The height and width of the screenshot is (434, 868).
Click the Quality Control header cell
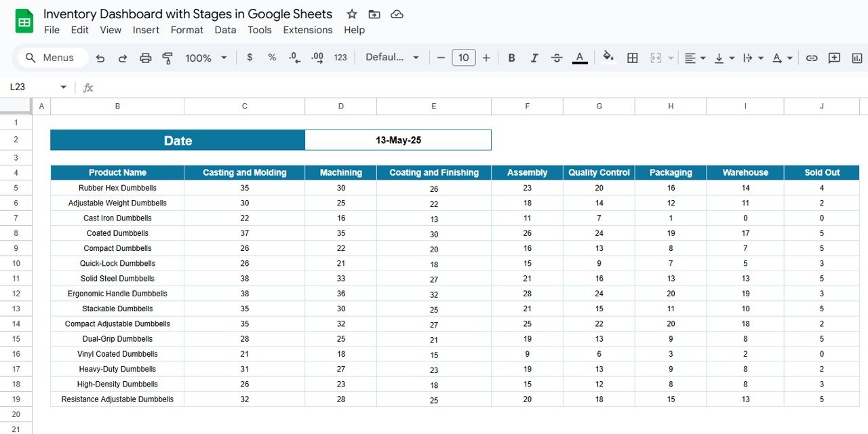pyautogui.click(x=599, y=172)
